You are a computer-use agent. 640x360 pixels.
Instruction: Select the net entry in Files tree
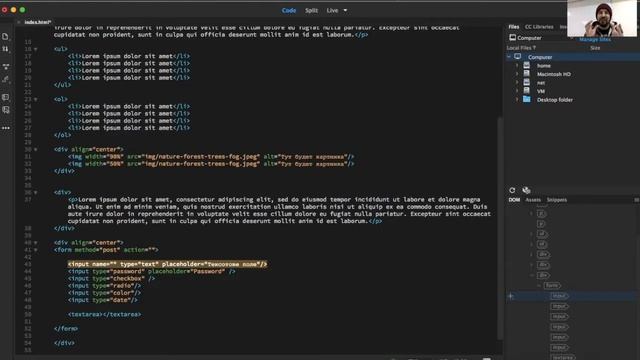click(541, 83)
